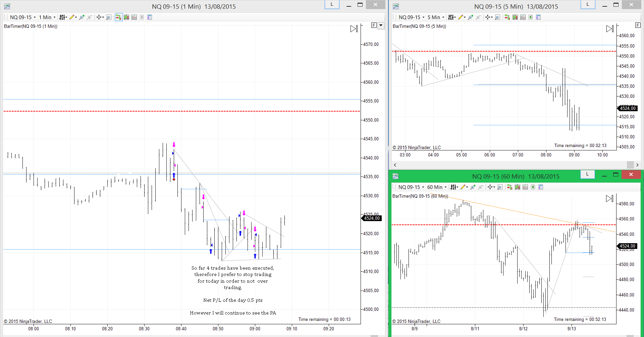Toggle Chart Trader in the 5 Min window

click(507, 17)
